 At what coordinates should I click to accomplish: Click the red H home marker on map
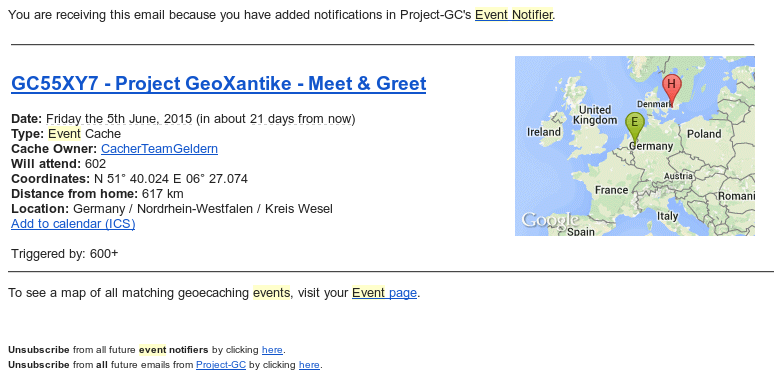point(671,89)
